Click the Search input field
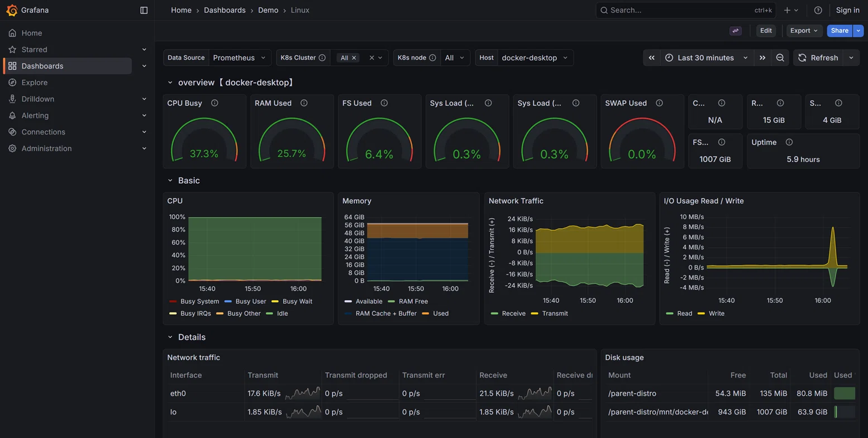 686,10
